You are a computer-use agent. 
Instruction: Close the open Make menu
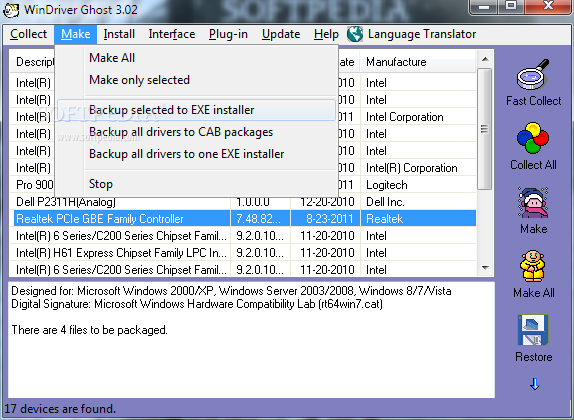click(x=75, y=34)
